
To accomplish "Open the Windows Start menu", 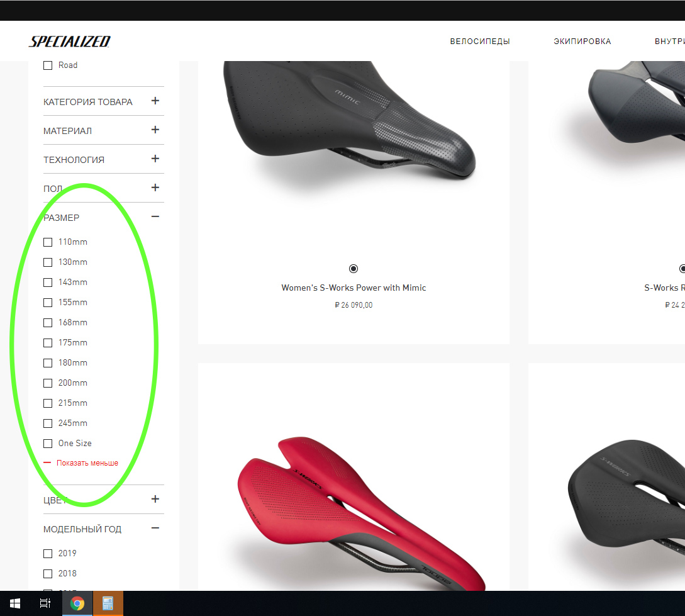I will coord(14,603).
